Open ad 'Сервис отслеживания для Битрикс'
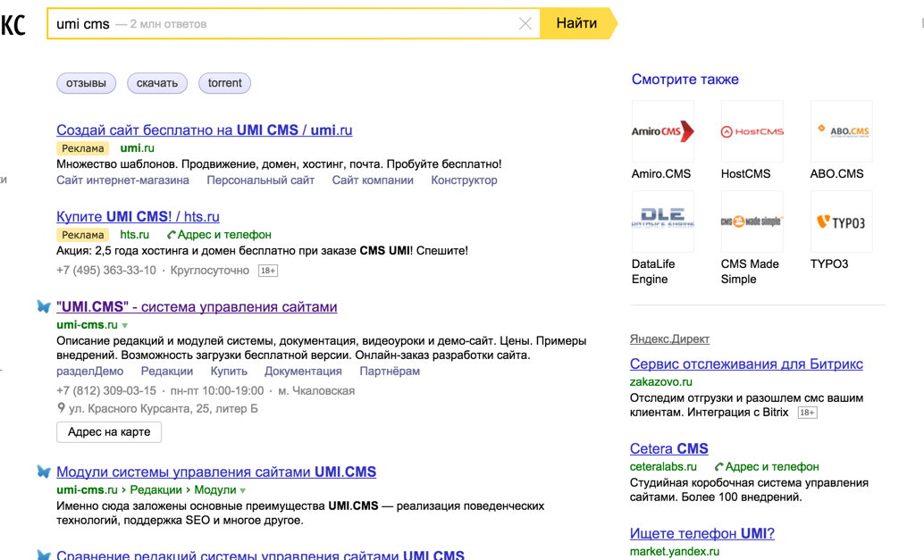 pos(746,364)
